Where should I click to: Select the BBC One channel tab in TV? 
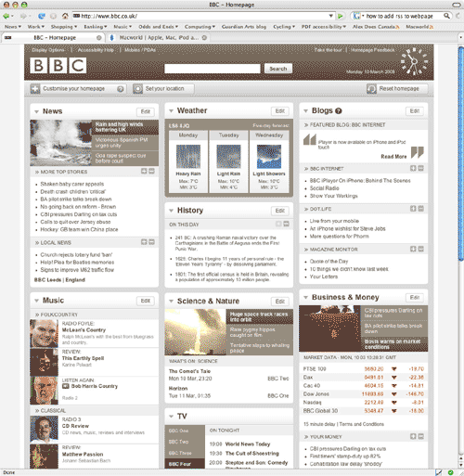click(x=185, y=431)
